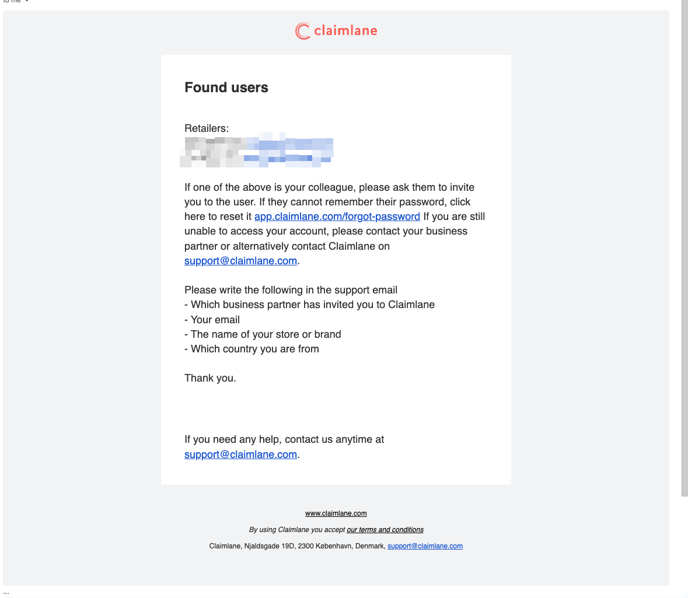Screen dimensions: 688x598
Task: Click the "Found users" heading
Action: click(x=226, y=87)
